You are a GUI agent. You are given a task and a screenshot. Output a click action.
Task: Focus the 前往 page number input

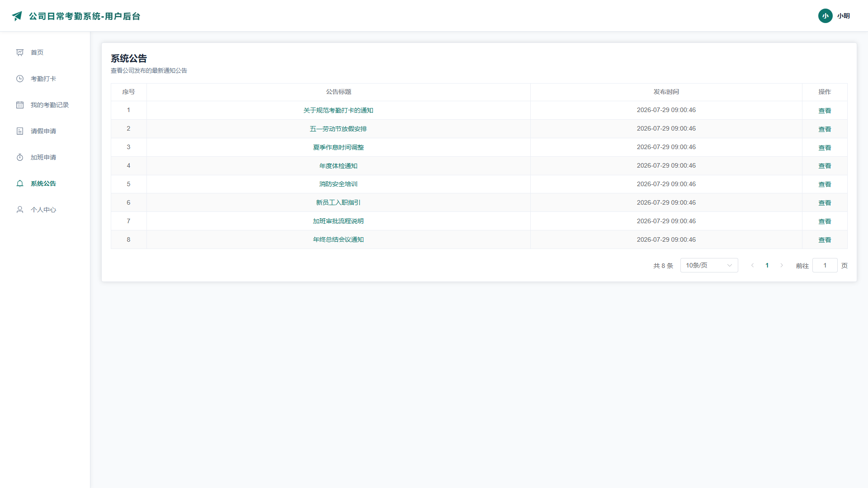[x=825, y=265]
